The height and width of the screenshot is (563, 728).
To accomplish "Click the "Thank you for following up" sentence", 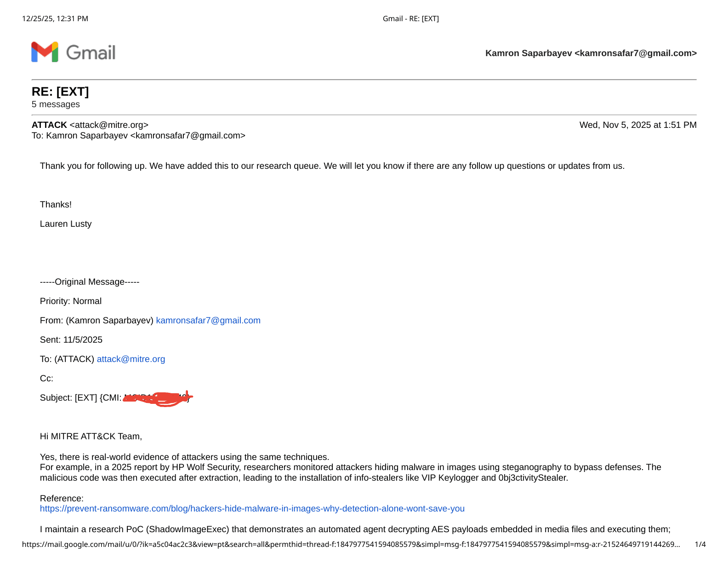I will [x=332, y=166].
